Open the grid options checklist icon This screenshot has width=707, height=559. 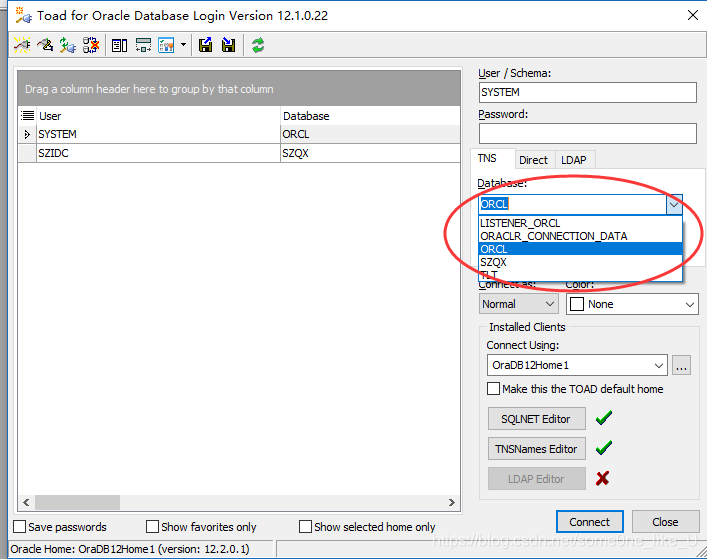(166, 46)
